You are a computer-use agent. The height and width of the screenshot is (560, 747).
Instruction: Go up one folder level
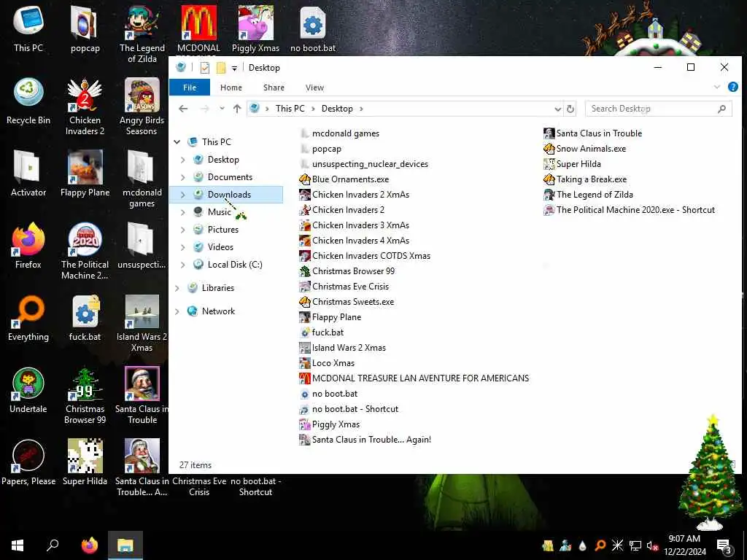(x=237, y=109)
